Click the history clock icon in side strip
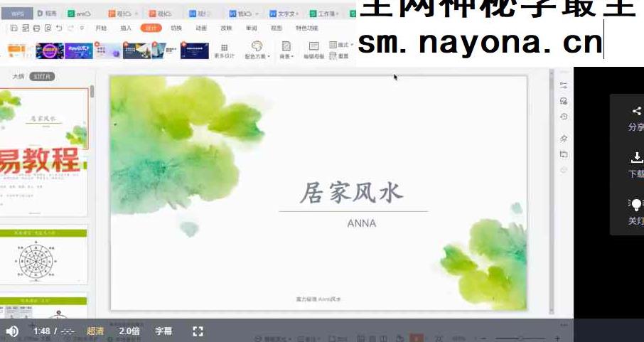This screenshot has height=342, width=644. click(564, 117)
